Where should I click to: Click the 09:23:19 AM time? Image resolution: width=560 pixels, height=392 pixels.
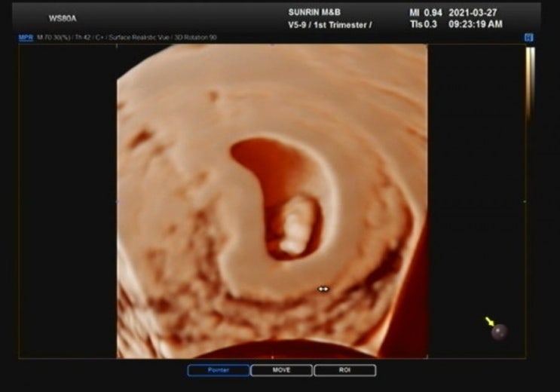coord(476,24)
